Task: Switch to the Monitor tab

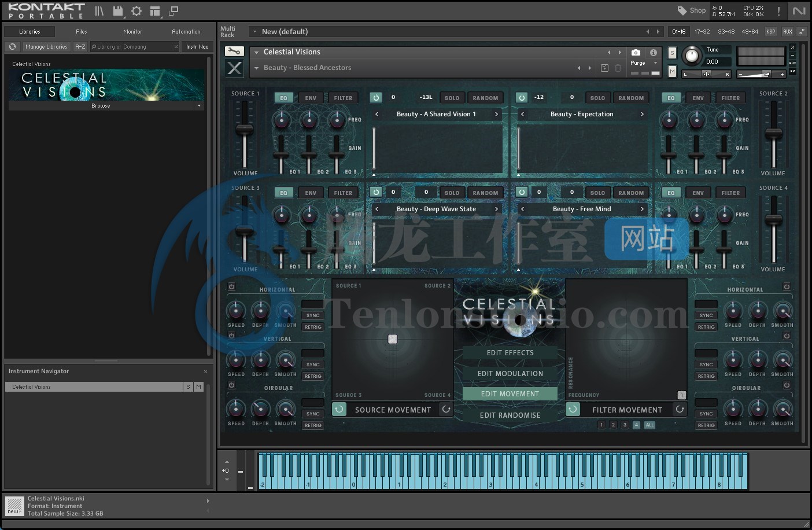Action: click(132, 31)
